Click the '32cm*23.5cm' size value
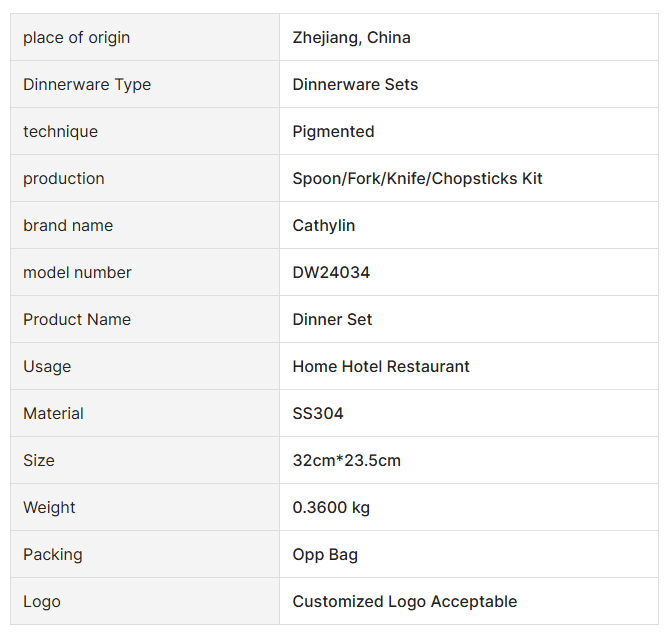 click(346, 461)
